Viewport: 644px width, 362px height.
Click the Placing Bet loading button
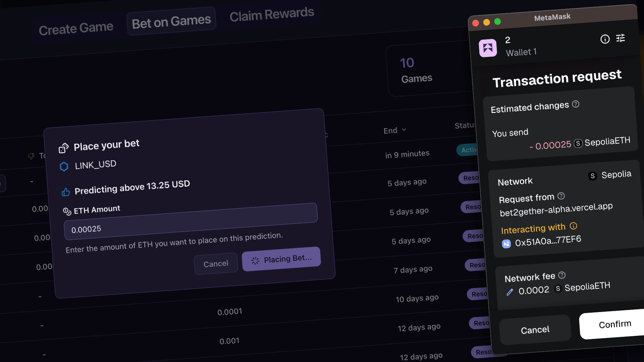coord(281,259)
